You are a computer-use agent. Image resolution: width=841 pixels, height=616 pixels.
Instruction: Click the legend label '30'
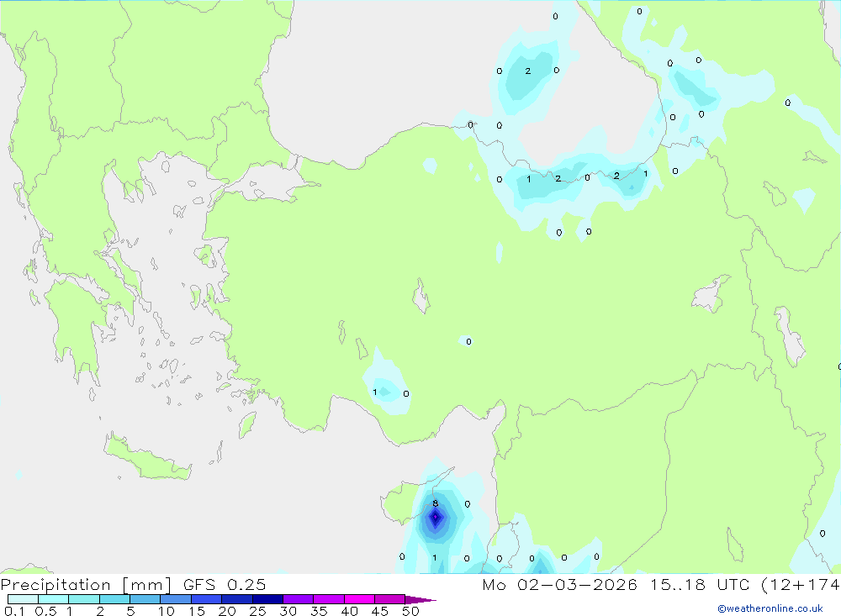[288, 611]
